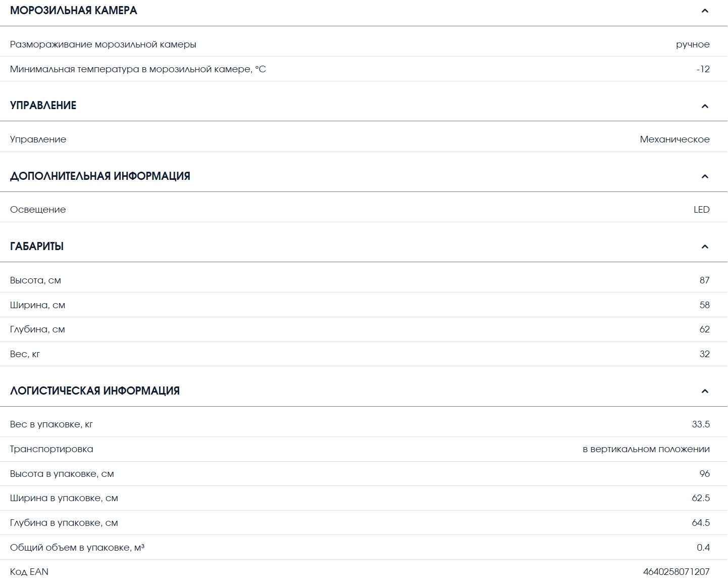Click the Транспортировка row label
The height and width of the screenshot is (584, 728).
pos(51,449)
